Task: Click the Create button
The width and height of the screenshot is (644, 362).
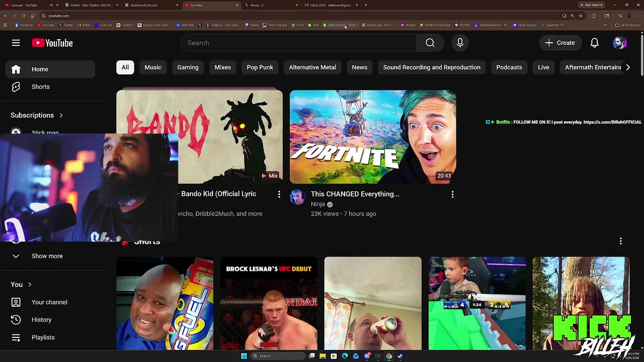Action: [560, 43]
